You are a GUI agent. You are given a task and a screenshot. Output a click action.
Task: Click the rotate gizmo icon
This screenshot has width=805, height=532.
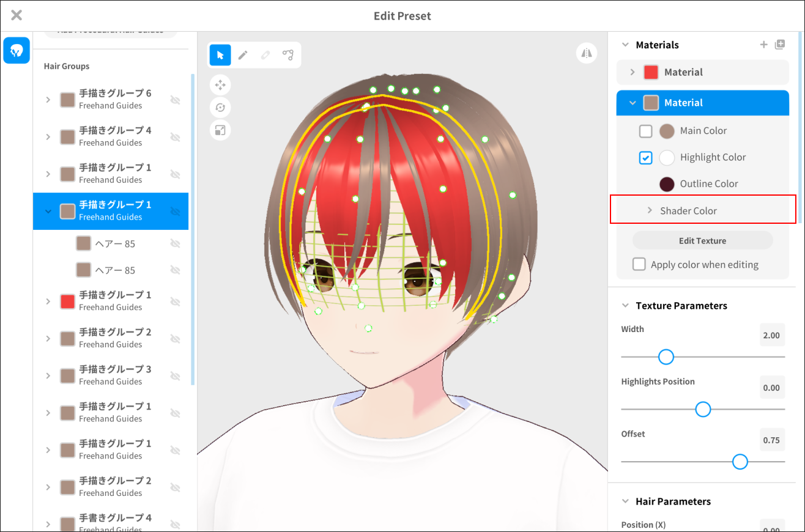pos(220,107)
